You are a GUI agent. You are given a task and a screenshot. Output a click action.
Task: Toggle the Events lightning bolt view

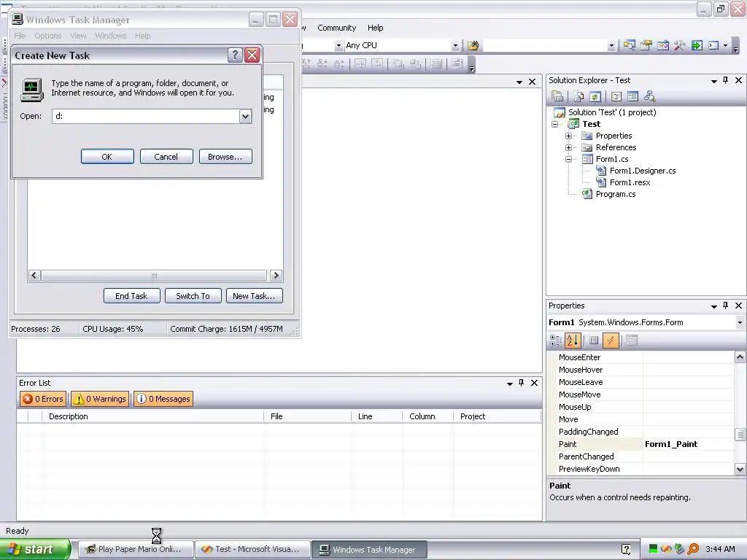coord(611,341)
